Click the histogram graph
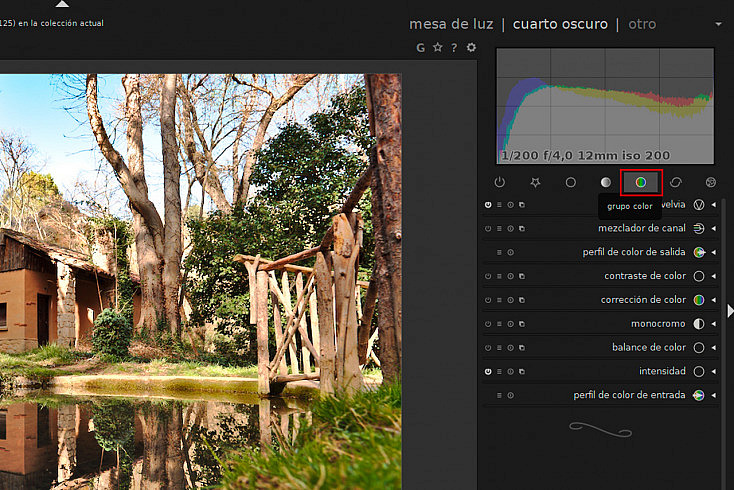Image resolution: width=734 pixels, height=490 pixels. click(605, 106)
